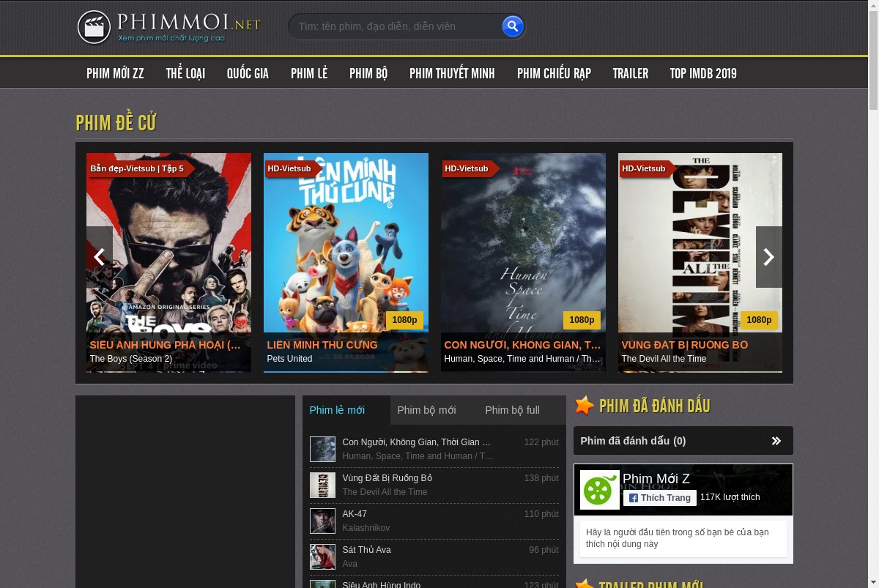Click the Sát Thủ Ava list thumbnail
Screen dimensions: 879x588
click(x=322, y=557)
